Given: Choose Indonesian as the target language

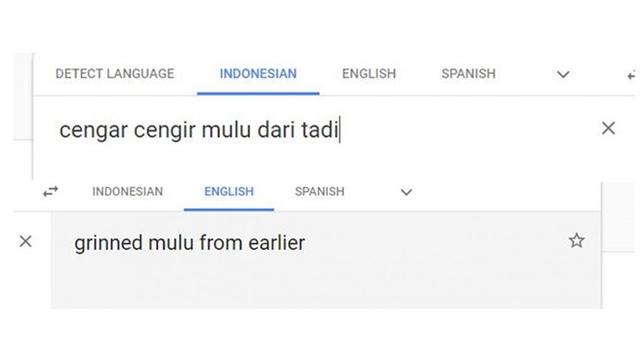Looking at the screenshot, I should [x=127, y=191].
